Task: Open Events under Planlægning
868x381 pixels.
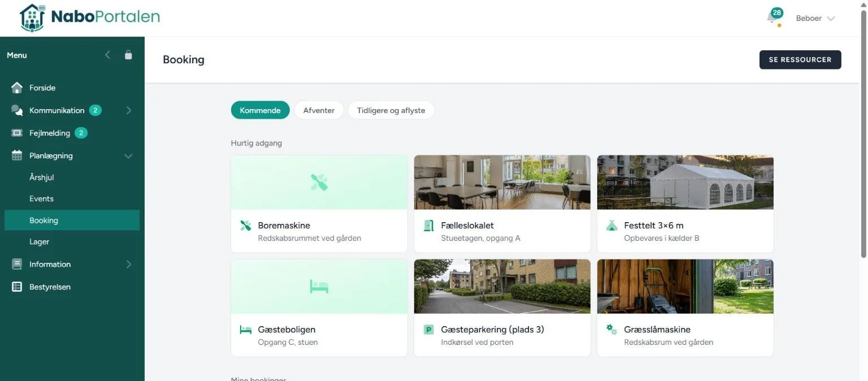Action: tap(41, 199)
